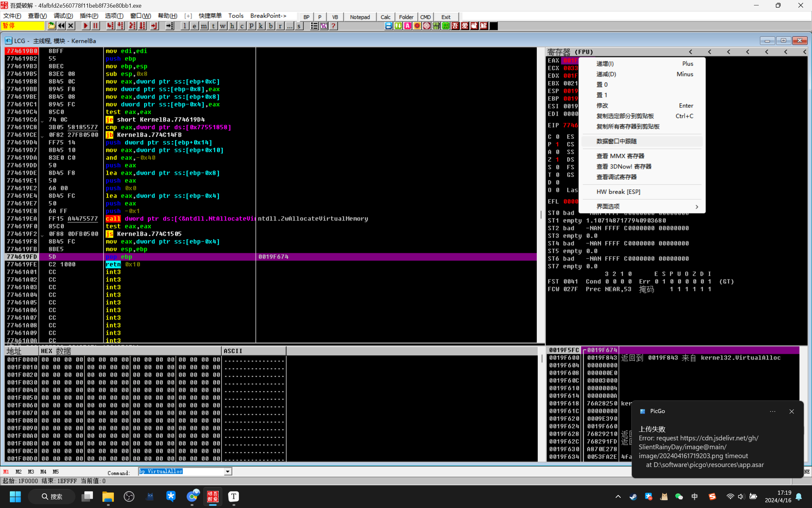This screenshot has height=508, width=812.
Task: Click the appearance grid toolbar icon
Action: (324, 26)
